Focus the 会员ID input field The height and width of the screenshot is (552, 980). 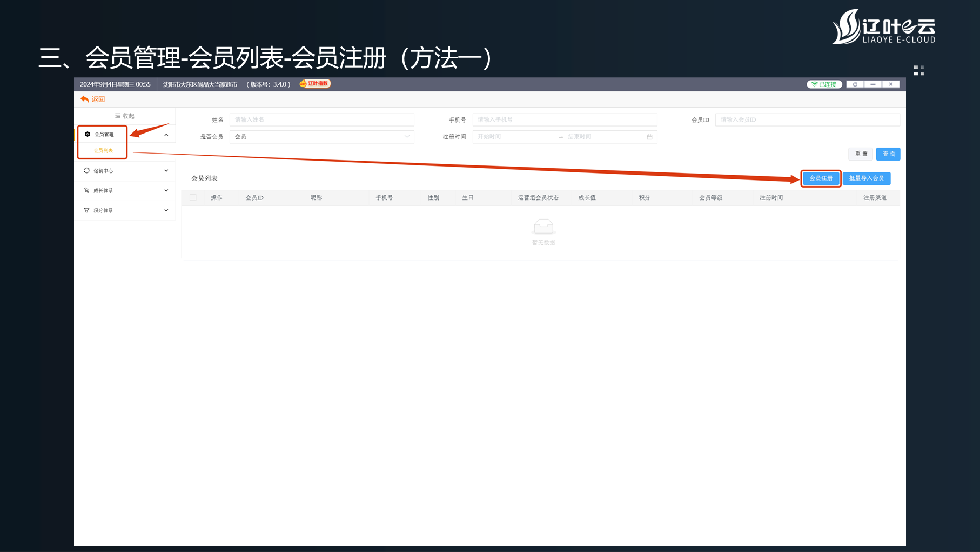tap(808, 119)
